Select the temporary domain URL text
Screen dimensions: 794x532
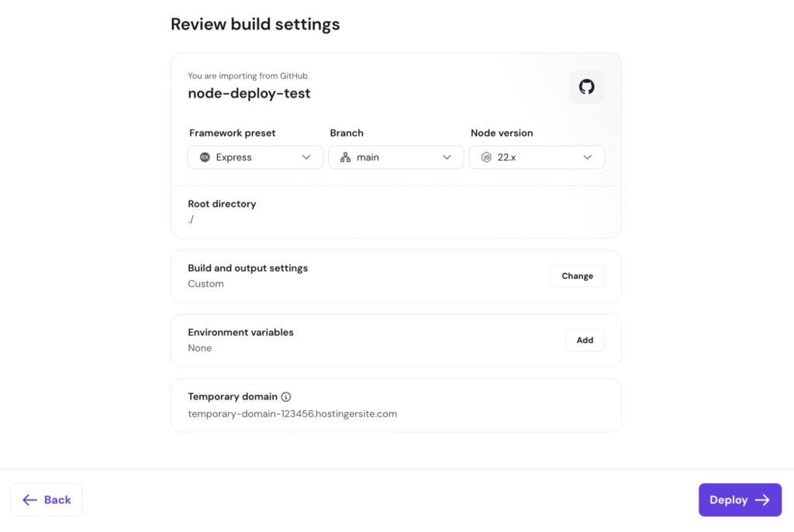point(292,413)
